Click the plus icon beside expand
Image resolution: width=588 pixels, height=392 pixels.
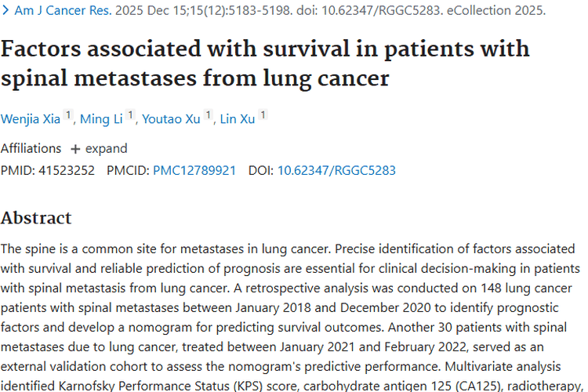coord(75,149)
